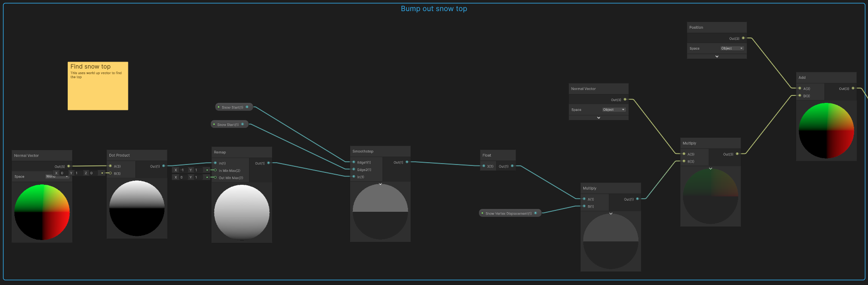Collapse the Smoothstep node preview
The image size is (868, 285).
click(381, 184)
